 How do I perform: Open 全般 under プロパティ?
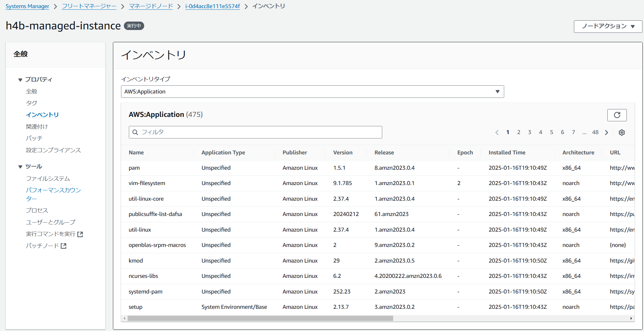click(x=32, y=91)
